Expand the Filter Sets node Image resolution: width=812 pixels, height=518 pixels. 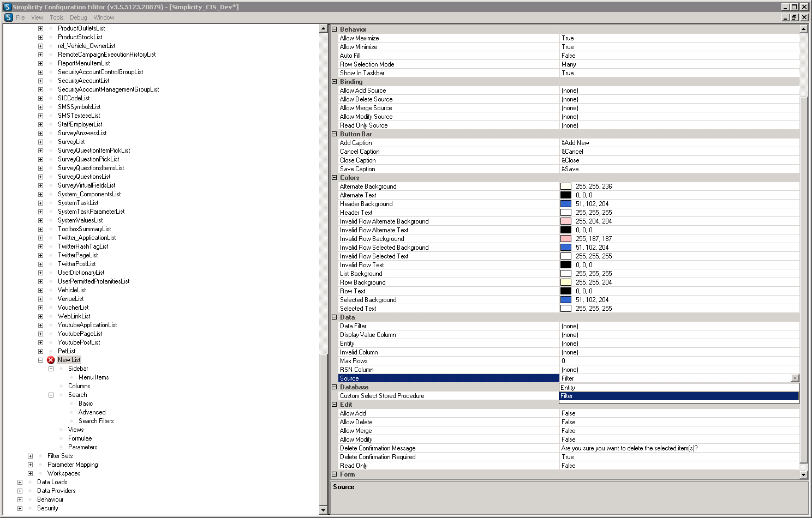tap(30, 456)
